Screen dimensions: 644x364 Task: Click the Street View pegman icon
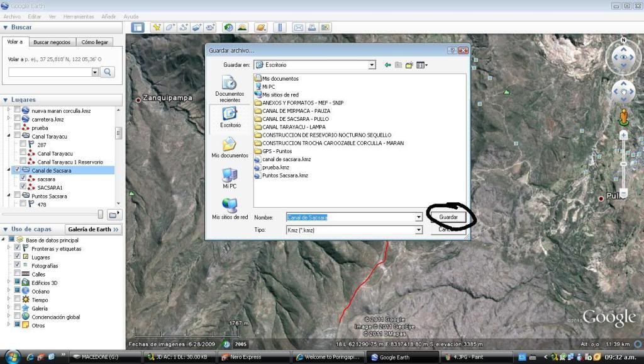coord(623,117)
